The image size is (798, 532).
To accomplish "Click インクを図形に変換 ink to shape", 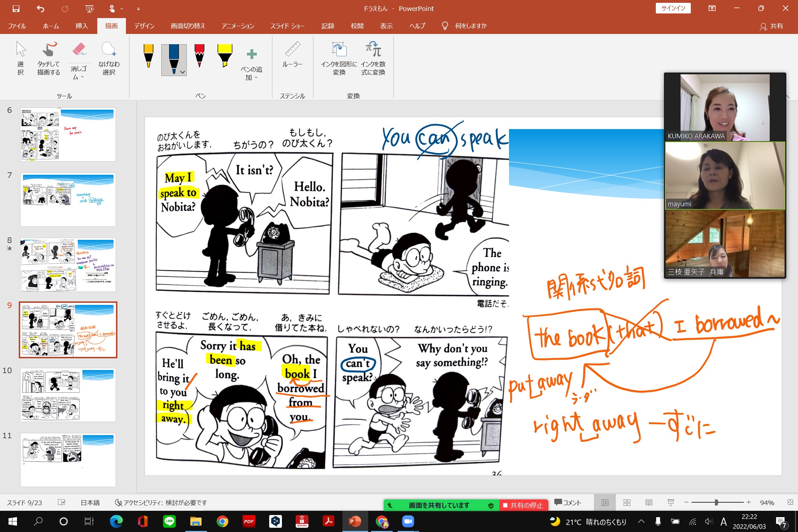I will point(339,58).
